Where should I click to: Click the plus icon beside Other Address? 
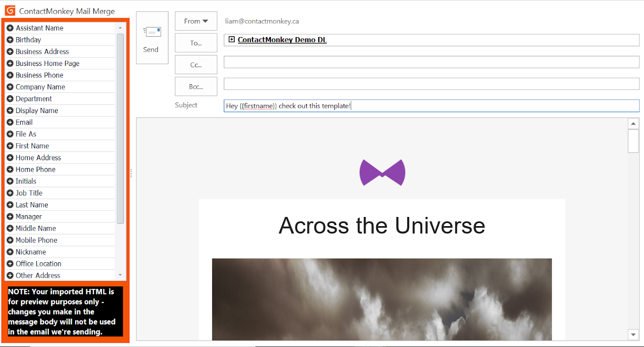(10, 276)
